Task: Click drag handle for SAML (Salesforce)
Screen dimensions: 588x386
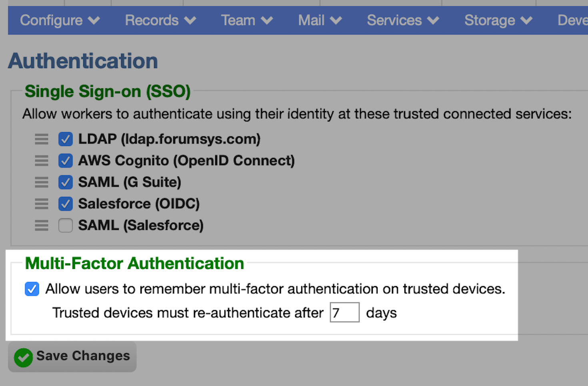Action: [42, 225]
